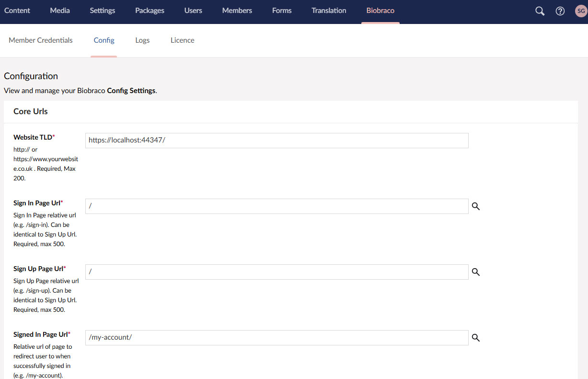The width and height of the screenshot is (588, 379).
Task: Open the Settings section
Action: pyautogui.click(x=103, y=11)
